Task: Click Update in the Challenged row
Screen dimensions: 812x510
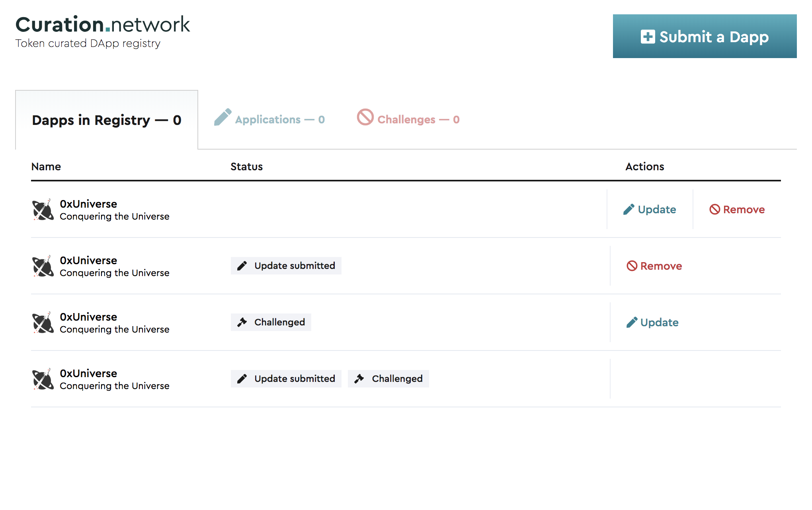Action: [652, 323]
